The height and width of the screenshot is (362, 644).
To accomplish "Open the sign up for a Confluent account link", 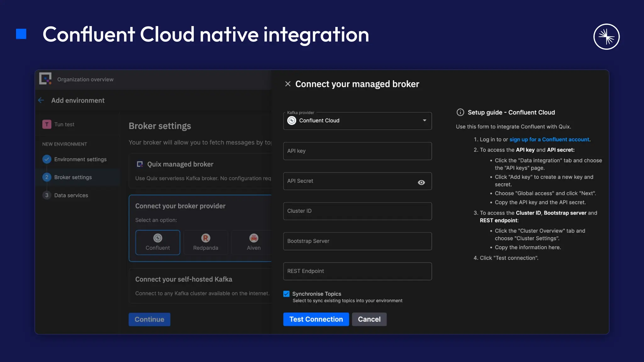I will click(x=549, y=139).
